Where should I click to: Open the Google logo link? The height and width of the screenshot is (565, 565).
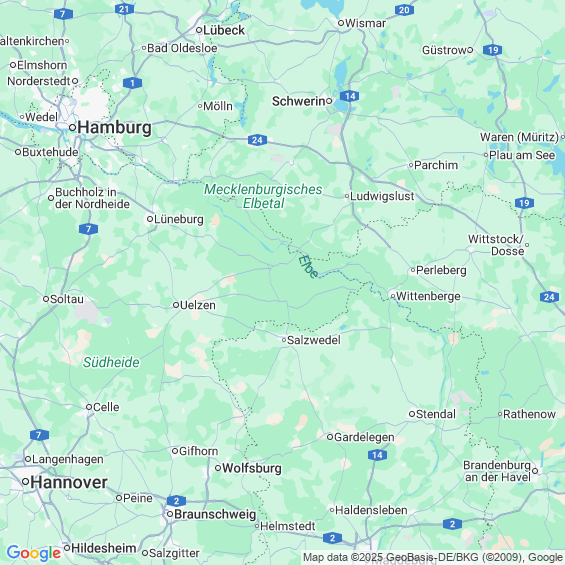click(x=34, y=553)
